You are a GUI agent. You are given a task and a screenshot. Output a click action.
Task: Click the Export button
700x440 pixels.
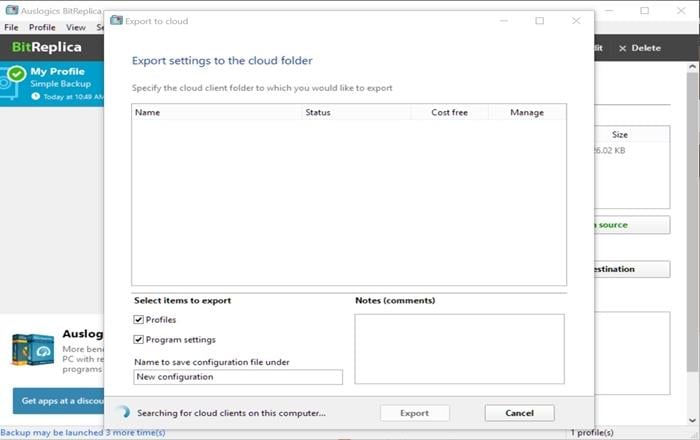[415, 413]
